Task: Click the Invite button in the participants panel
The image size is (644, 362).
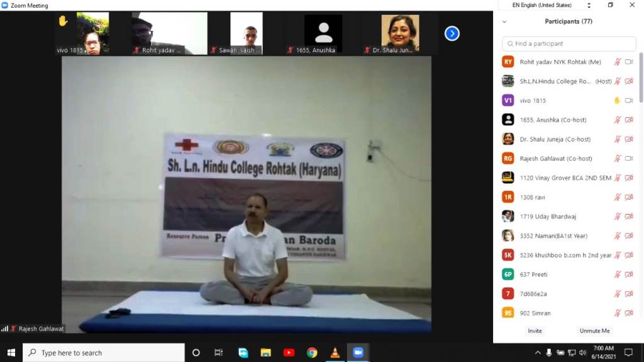Action: coord(535,331)
